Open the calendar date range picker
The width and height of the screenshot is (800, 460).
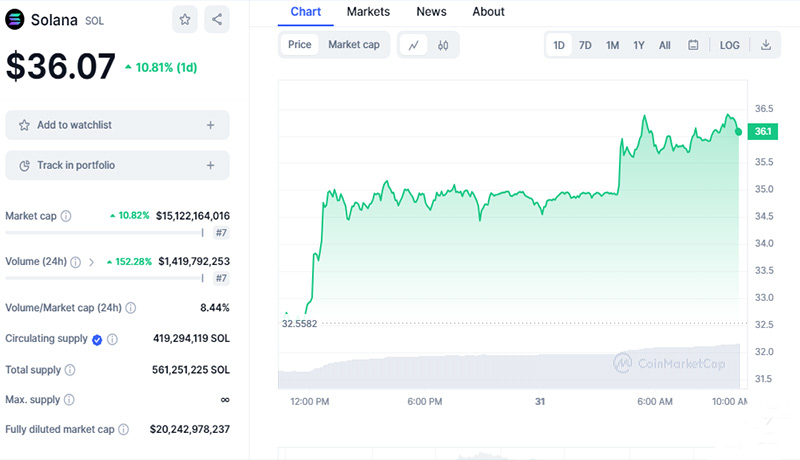click(x=693, y=45)
